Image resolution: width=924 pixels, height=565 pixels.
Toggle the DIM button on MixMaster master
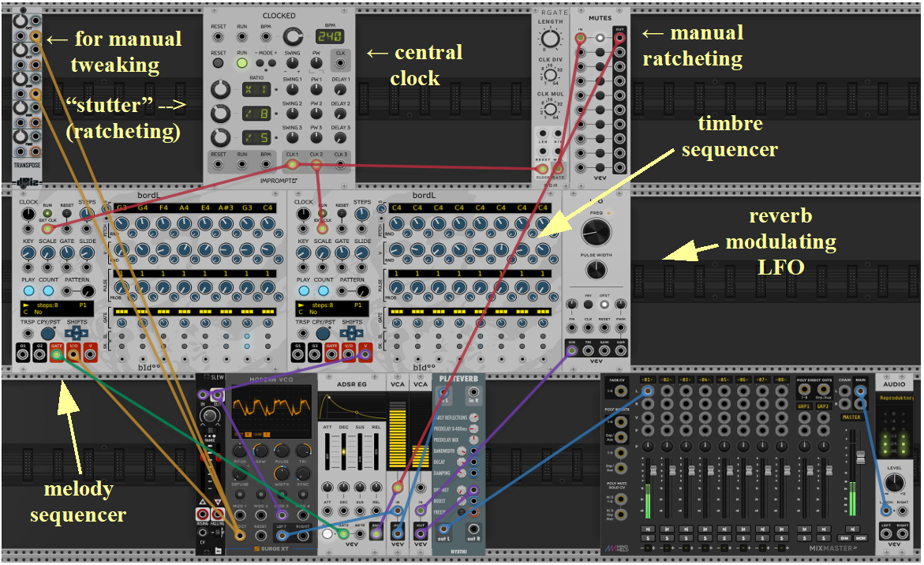point(844,538)
